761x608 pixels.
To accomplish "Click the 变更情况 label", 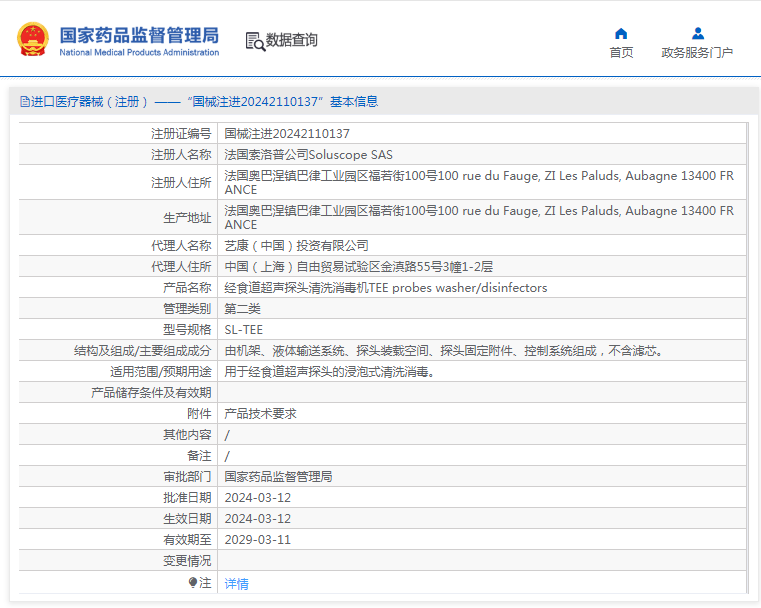I will (x=187, y=561).
